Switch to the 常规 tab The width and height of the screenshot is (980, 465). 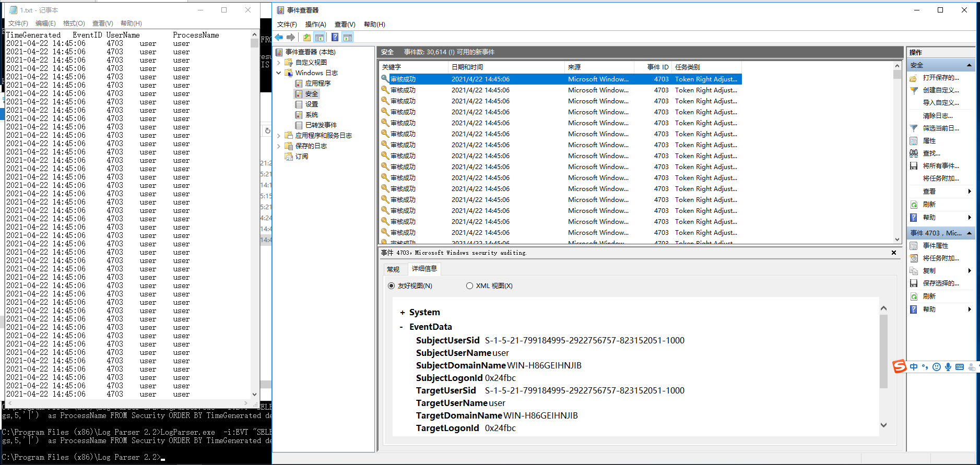[x=393, y=269]
